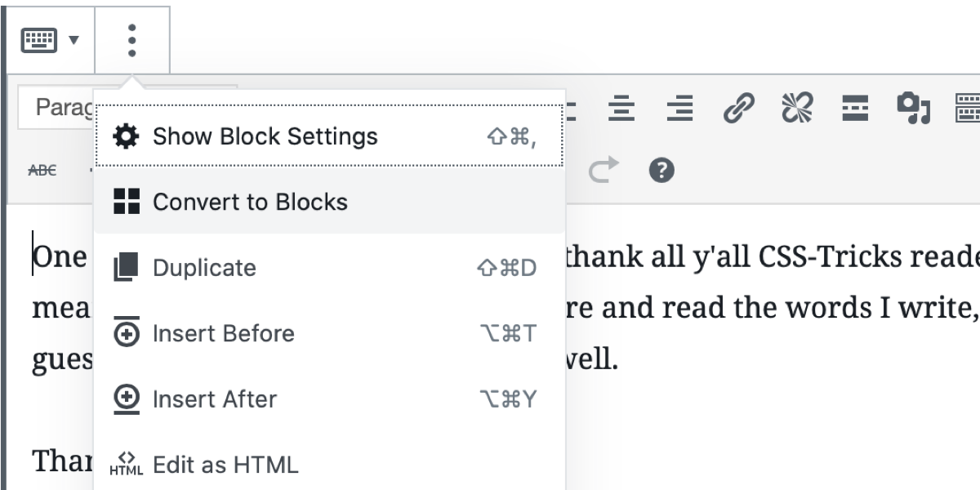Choose Insert After option
The image size is (980, 490).
click(329, 399)
